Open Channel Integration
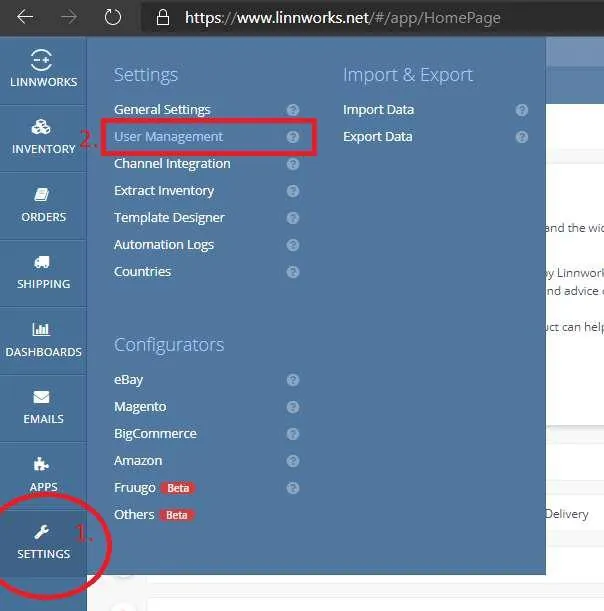This screenshot has height=611, width=604. 172,164
